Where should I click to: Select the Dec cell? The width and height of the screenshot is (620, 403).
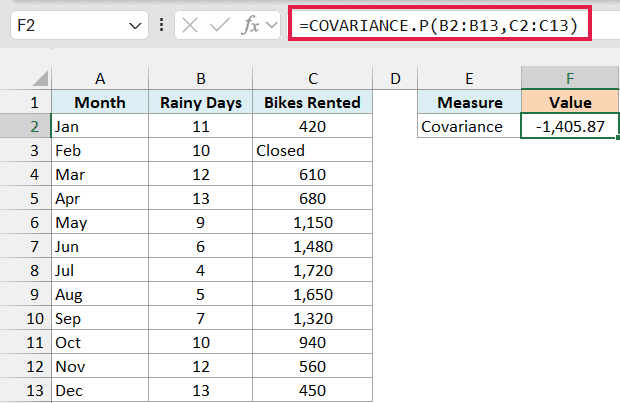[x=100, y=391]
